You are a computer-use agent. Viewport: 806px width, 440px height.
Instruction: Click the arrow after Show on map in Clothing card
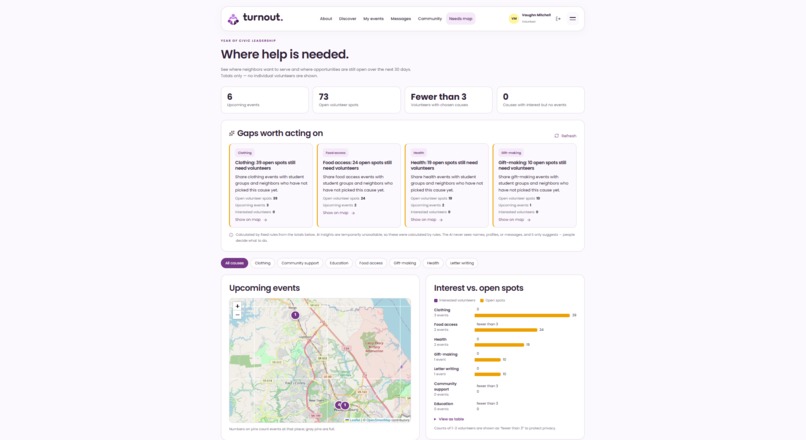[x=265, y=219]
